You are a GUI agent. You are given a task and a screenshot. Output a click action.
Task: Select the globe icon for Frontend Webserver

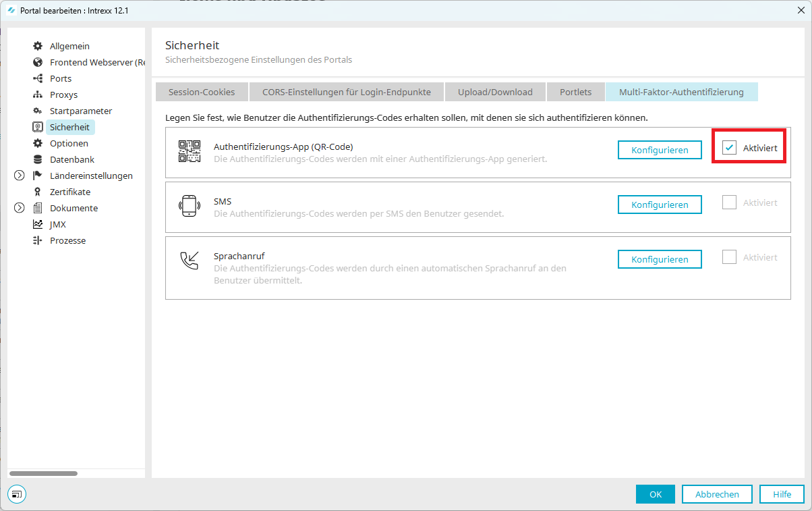[38, 62]
